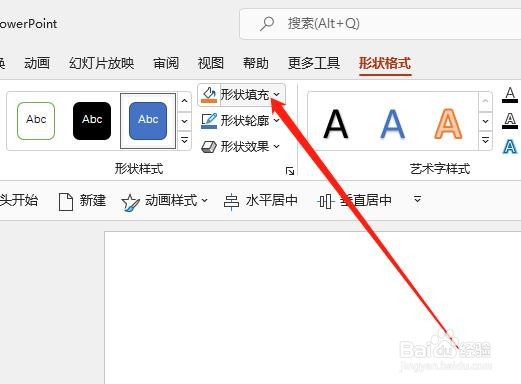Open the 形状填充 dropdown arrow
The image size is (521, 384).
pyautogui.click(x=277, y=95)
